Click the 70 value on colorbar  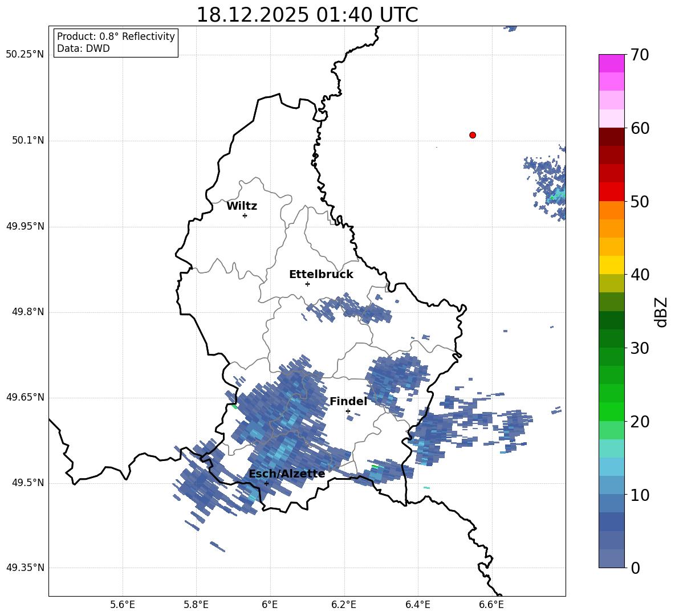coord(639,55)
